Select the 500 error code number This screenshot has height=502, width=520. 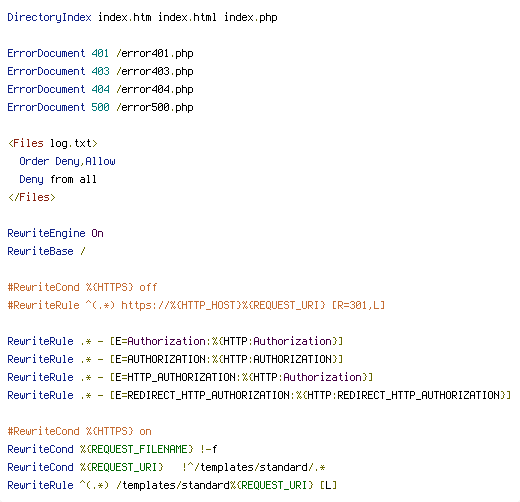coord(100,107)
